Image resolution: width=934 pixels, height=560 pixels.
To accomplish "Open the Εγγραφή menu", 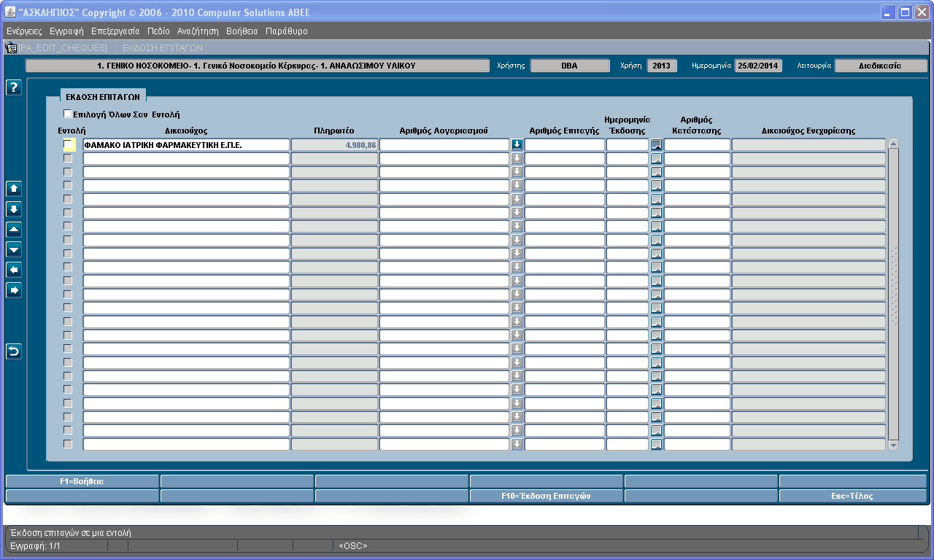I will coord(66,31).
